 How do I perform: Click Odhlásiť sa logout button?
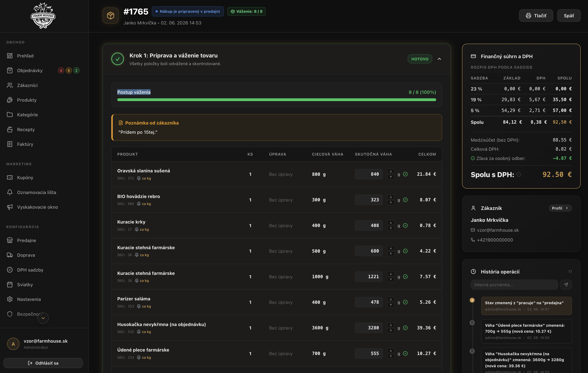tap(43, 363)
